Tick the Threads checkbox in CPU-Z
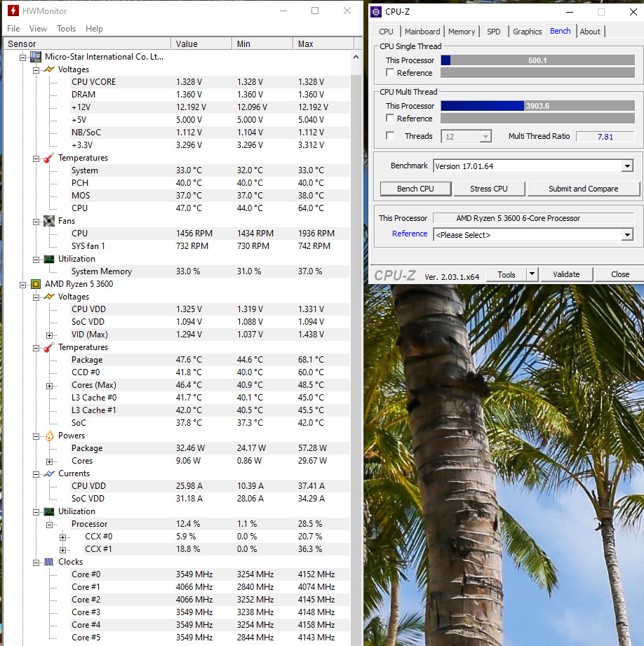Screen dimensions: 644x646 (390, 135)
